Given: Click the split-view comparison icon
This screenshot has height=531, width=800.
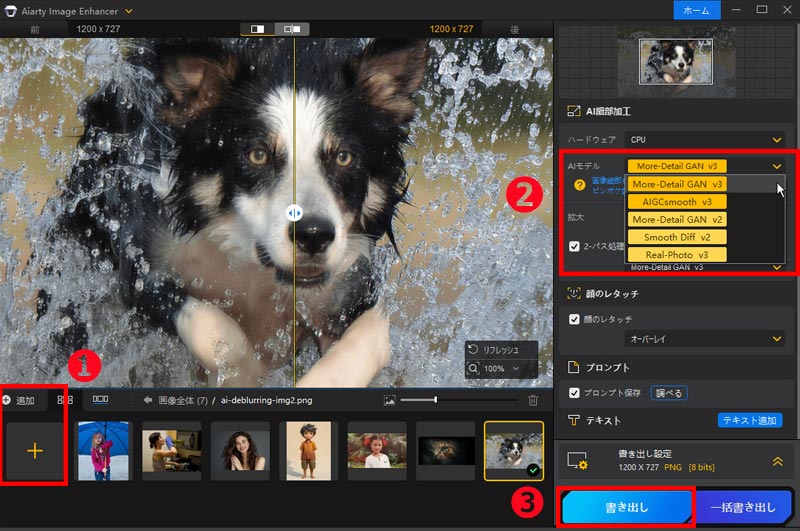Looking at the screenshot, I should 293,30.
